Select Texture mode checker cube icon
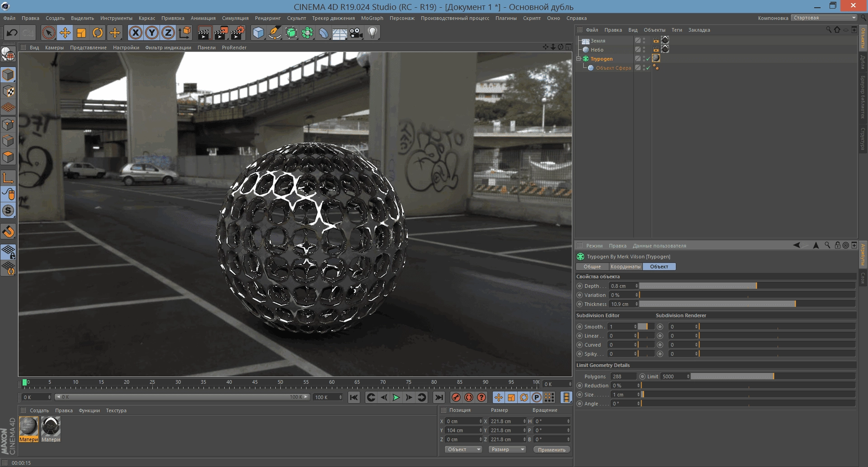Viewport: 868px width, 467px height. pos(8,91)
